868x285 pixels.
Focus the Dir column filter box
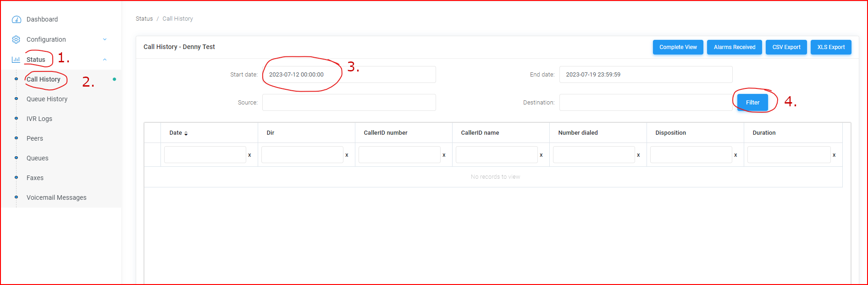pyautogui.click(x=302, y=155)
